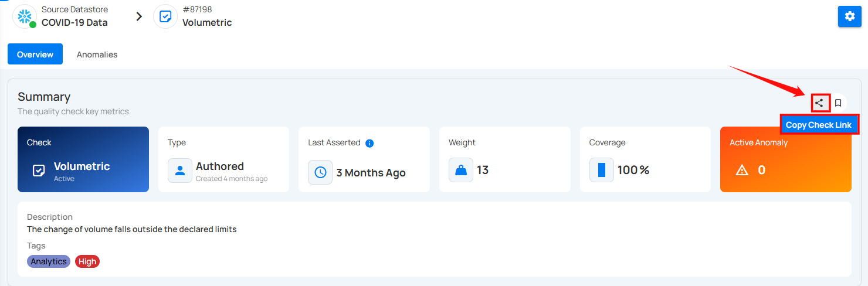Click the share check link icon
868x286 pixels.
coord(820,103)
